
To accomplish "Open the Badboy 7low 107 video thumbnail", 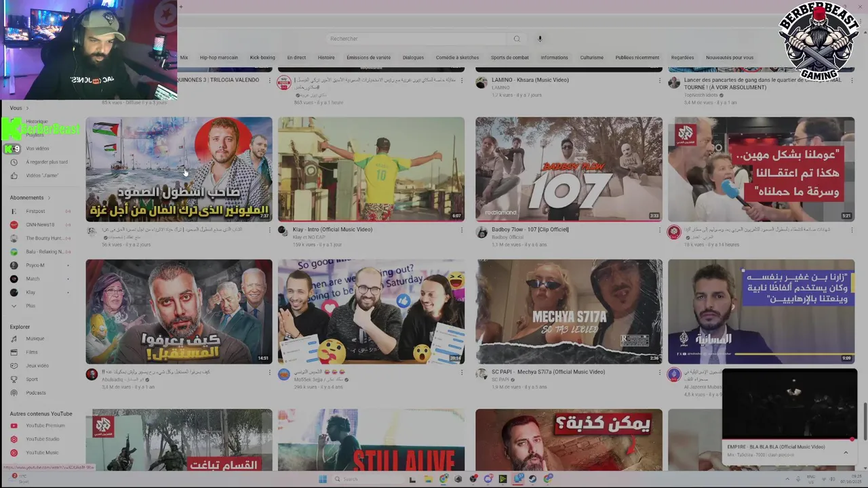I will point(568,169).
